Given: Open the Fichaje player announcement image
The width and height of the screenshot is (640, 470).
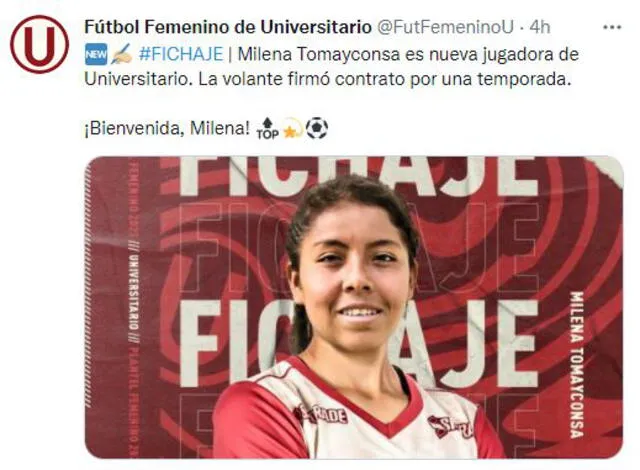Looking at the screenshot, I should coord(353,307).
